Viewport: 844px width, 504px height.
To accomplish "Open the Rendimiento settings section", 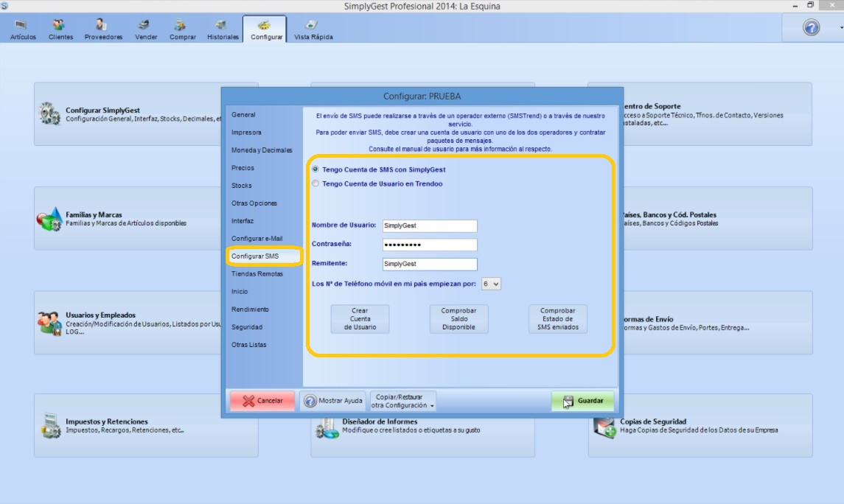I will (251, 309).
